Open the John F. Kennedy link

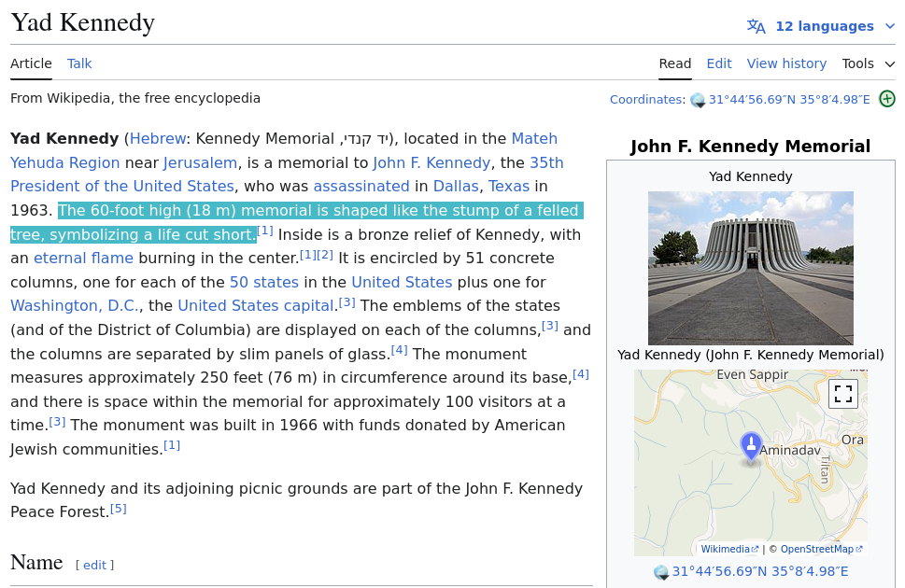click(x=431, y=162)
